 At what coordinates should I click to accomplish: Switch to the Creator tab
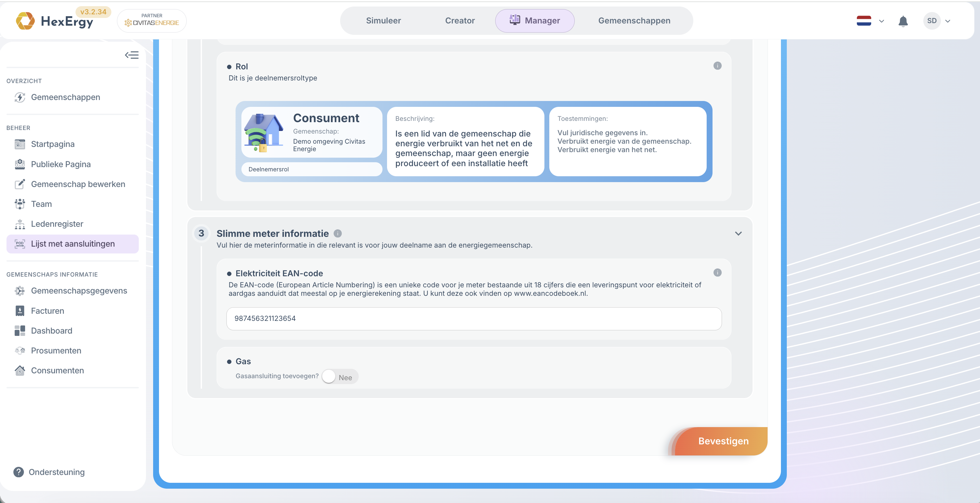coord(460,21)
